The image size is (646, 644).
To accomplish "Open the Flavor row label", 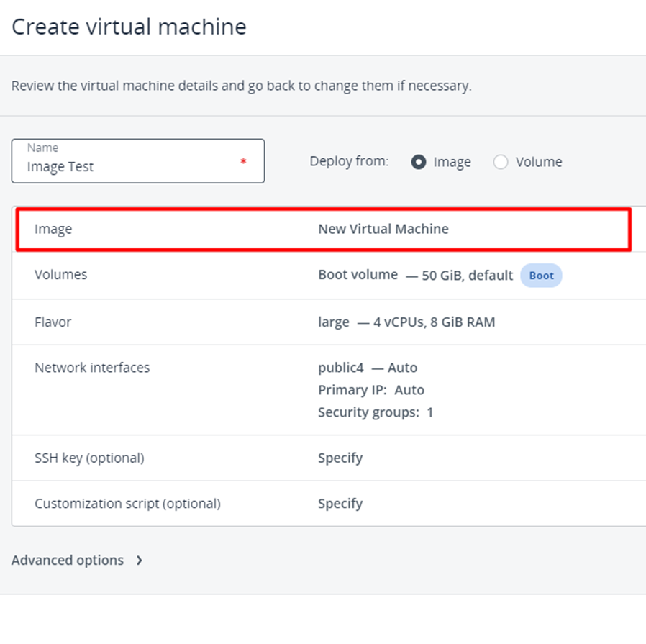I will (53, 322).
